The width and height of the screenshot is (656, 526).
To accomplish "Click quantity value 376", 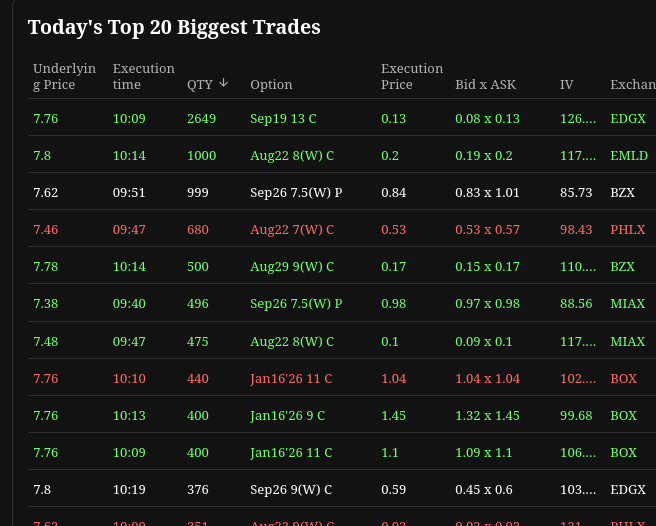I will point(197,490).
